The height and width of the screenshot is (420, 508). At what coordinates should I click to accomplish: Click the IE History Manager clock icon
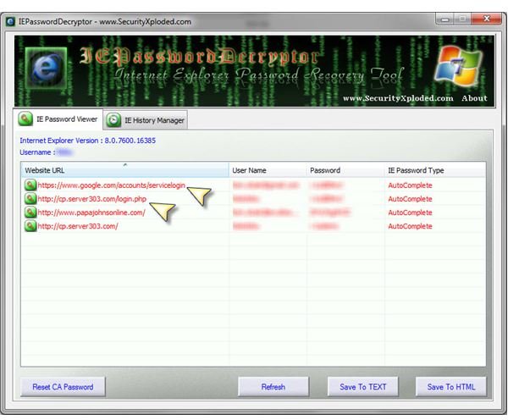(x=113, y=120)
